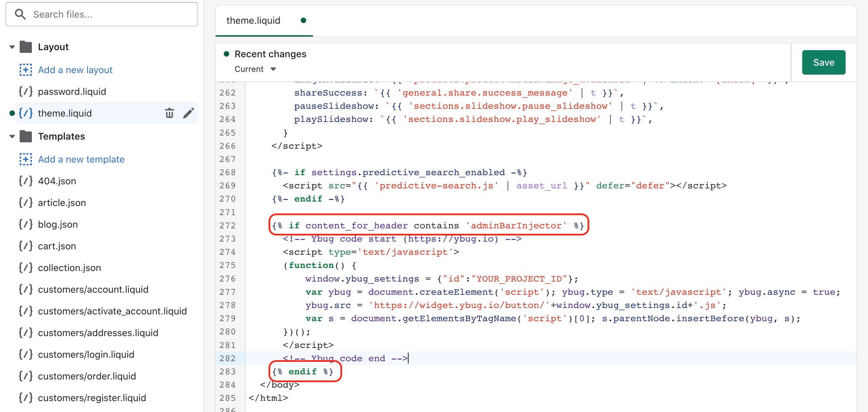Rename theme.liquid with the pencil icon

(189, 113)
